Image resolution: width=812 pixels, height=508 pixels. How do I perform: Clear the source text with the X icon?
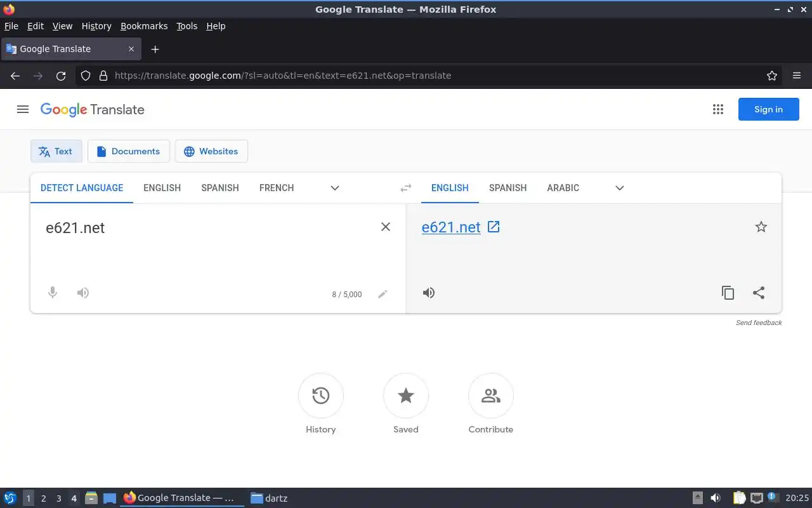[386, 227]
